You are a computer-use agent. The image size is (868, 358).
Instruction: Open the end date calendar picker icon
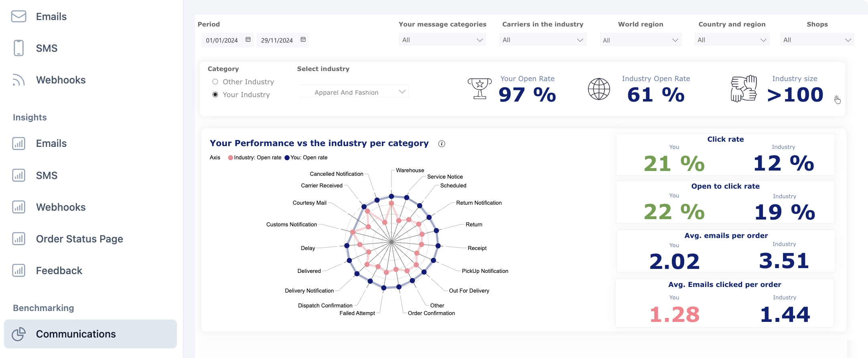pos(303,40)
